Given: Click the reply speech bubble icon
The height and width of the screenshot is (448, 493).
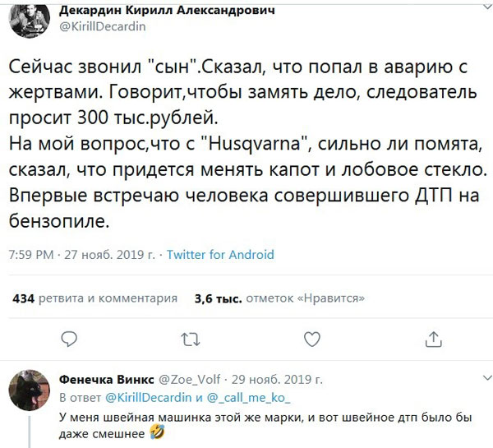Looking at the screenshot, I should pyautogui.click(x=70, y=339).
